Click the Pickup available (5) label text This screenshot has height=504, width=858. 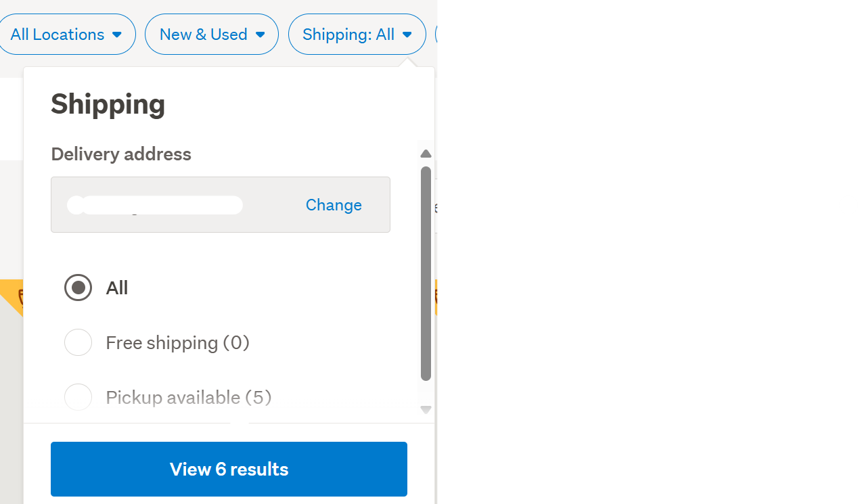click(188, 397)
